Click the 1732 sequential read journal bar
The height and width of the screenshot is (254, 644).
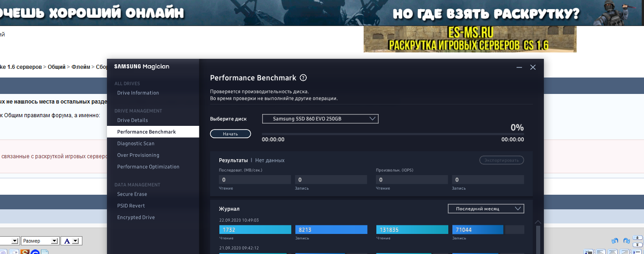click(x=255, y=229)
